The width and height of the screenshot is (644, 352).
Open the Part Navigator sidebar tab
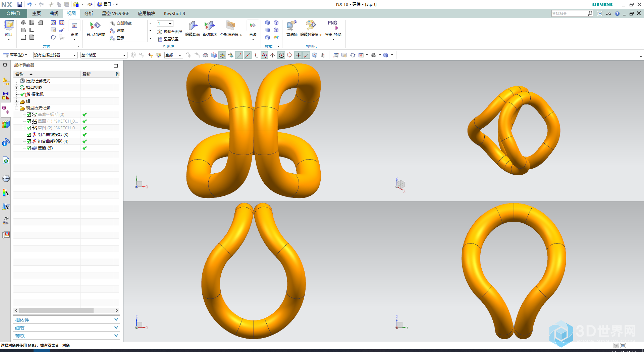pos(6,110)
